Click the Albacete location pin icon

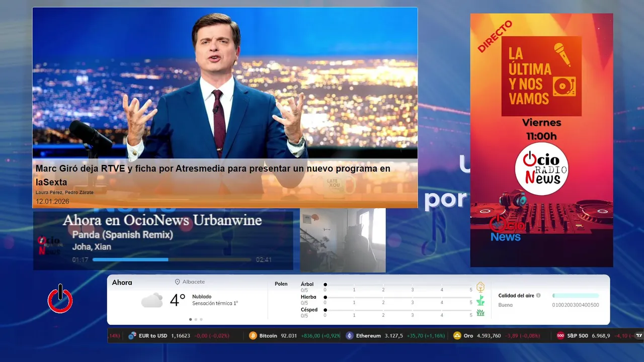[177, 282]
